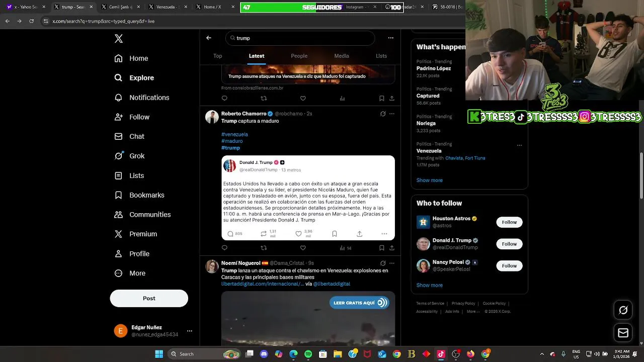Switch to the People tab
This screenshot has height=362, width=644.
pyautogui.click(x=299, y=56)
